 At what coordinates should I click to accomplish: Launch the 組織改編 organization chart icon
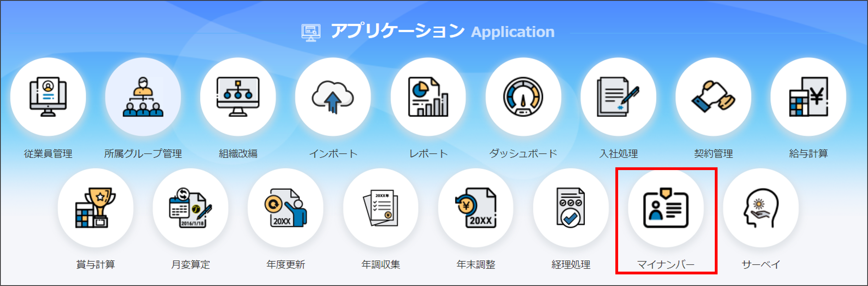(x=238, y=97)
